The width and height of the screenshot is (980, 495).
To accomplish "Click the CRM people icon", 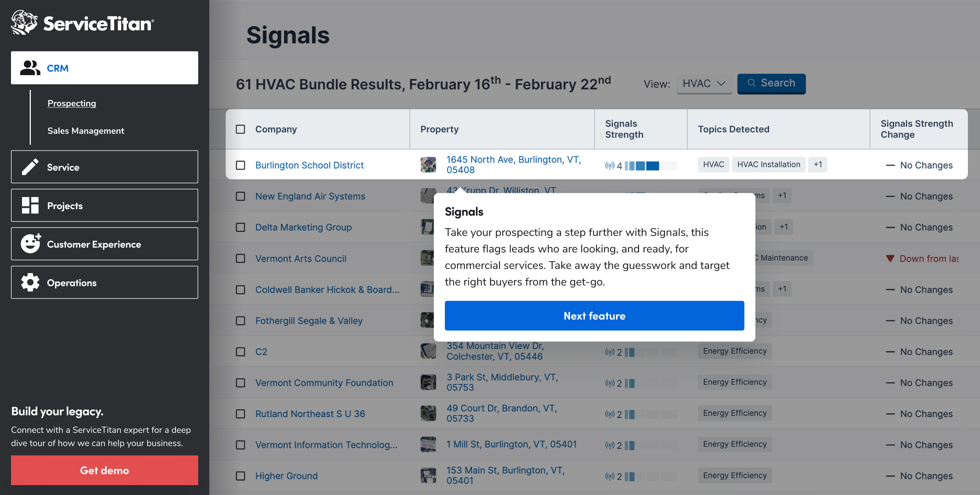I will pyautogui.click(x=30, y=68).
